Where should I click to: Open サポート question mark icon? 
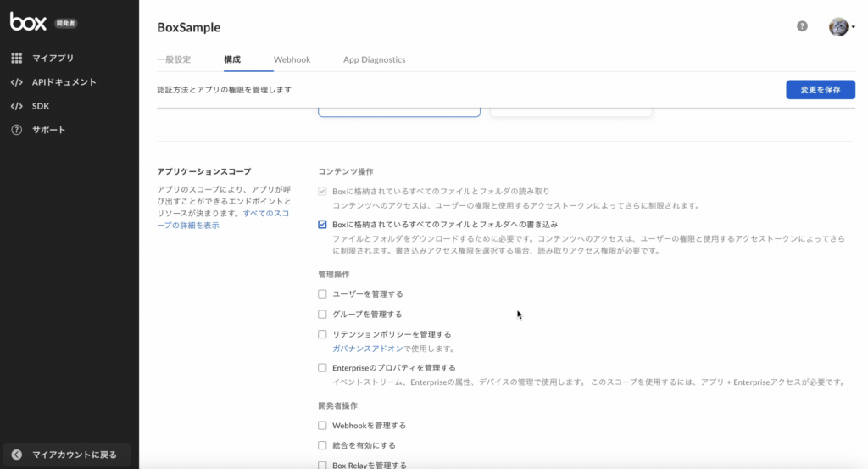(x=17, y=130)
